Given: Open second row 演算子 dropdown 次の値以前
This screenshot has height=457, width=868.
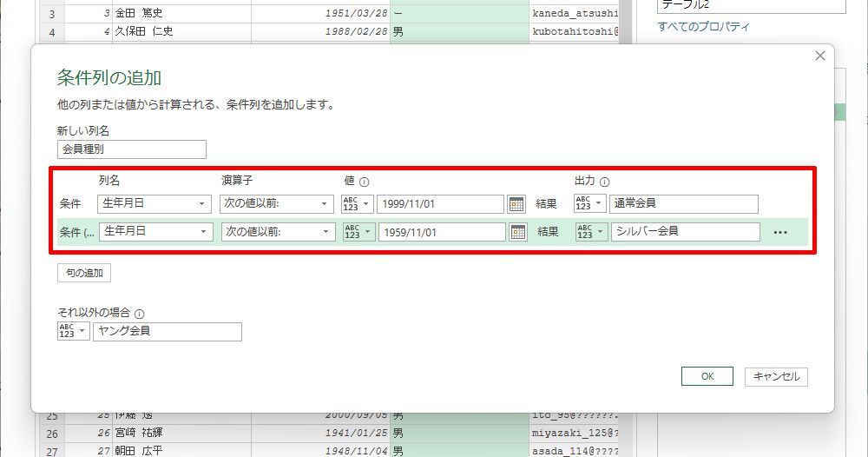Looking at the screenshot, I should (x=277, y=232).
